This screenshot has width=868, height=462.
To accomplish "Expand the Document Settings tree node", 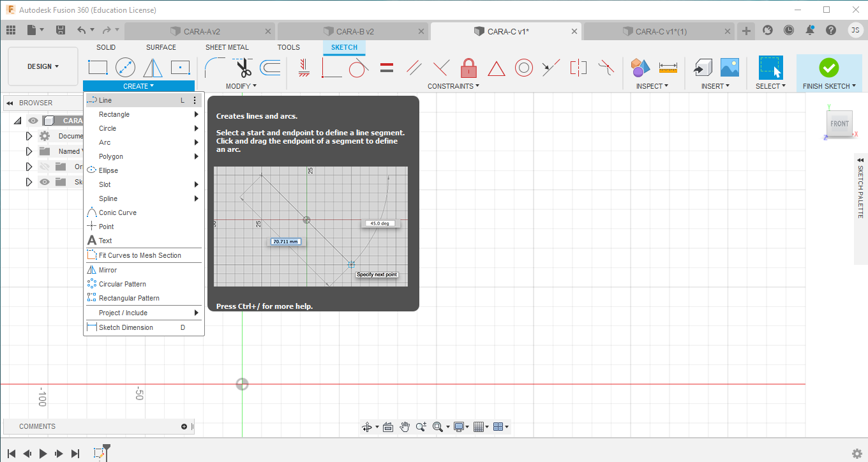I will point(29,136).
